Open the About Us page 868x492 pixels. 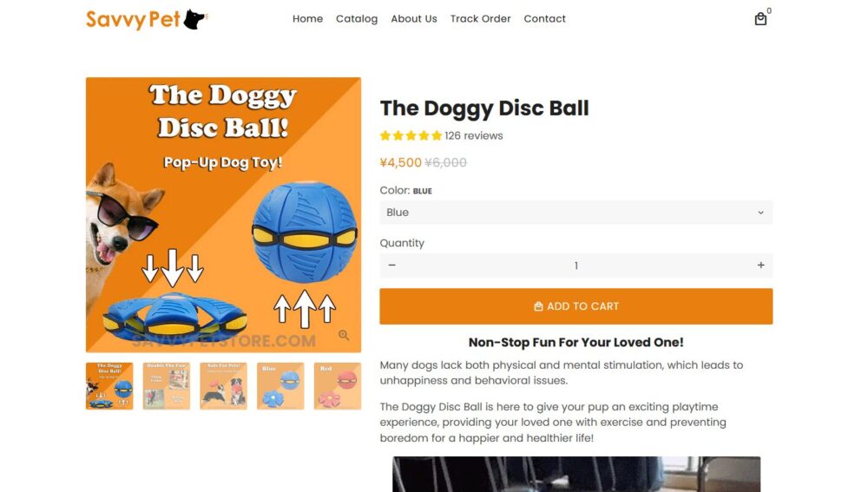tap(414, 19)
